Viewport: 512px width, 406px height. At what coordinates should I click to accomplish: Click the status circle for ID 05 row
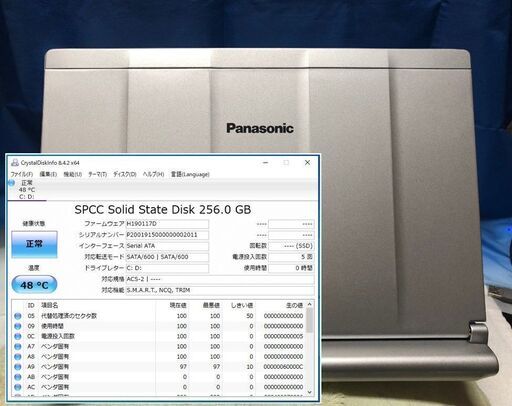pyautogui.click(x=18, y=316)
